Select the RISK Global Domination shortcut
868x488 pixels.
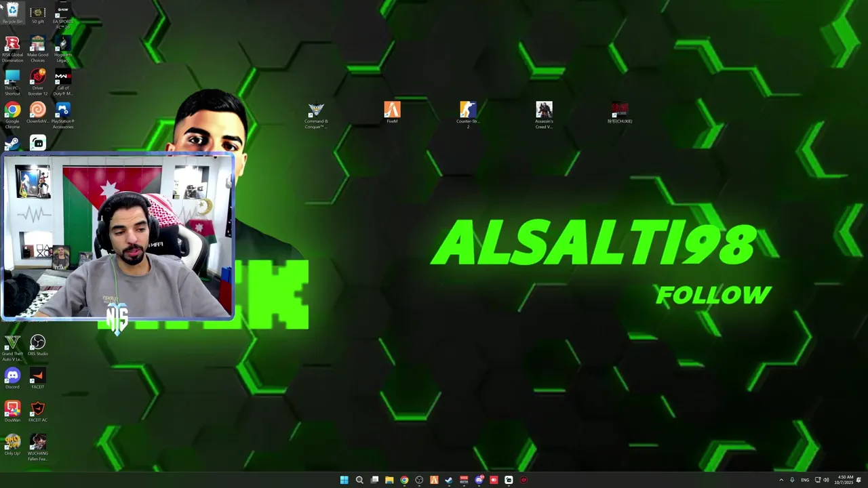click(12, 49)
